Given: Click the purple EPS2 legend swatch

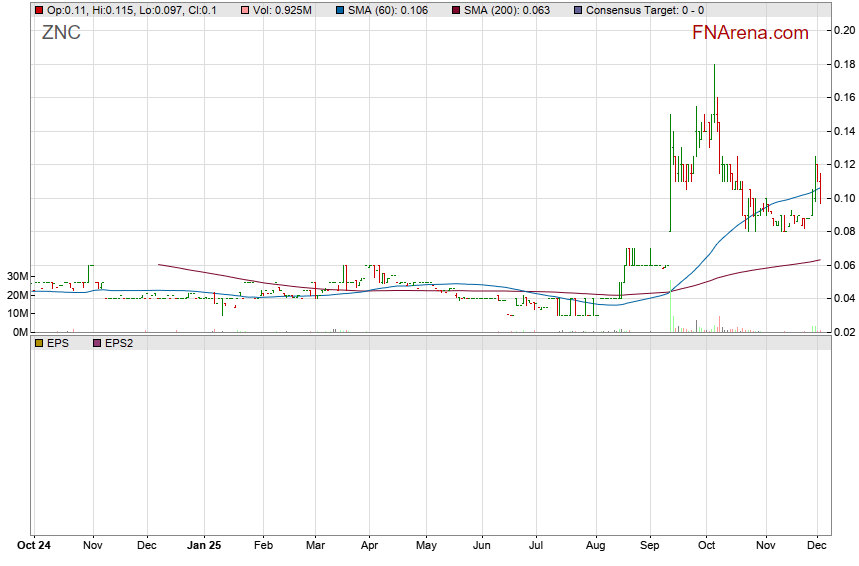Looking at the screenshot, I should point(97,343).
